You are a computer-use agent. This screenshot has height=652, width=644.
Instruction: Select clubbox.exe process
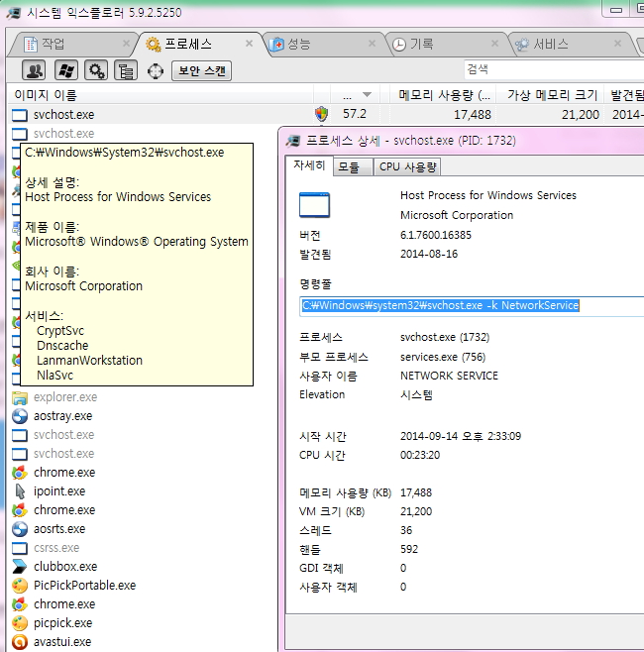click(65, 567)
